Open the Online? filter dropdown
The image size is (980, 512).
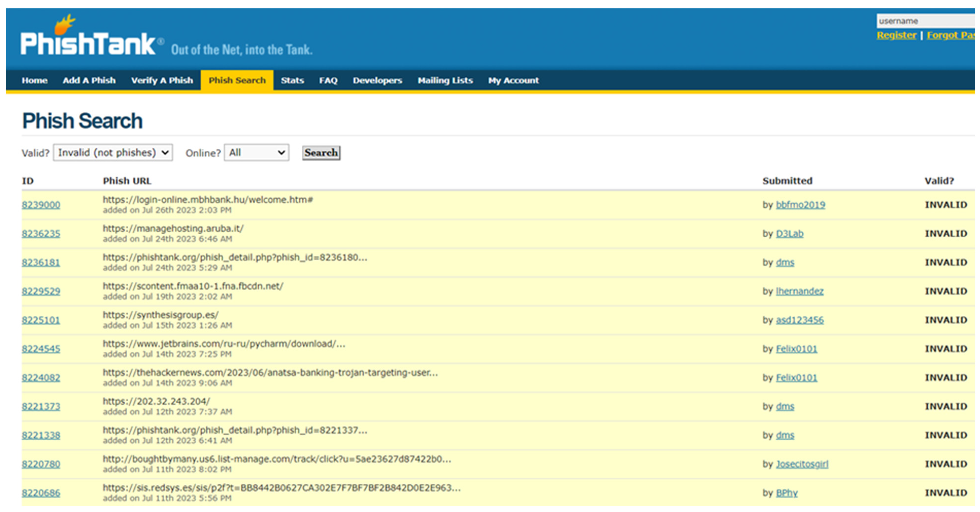(256, 153)
